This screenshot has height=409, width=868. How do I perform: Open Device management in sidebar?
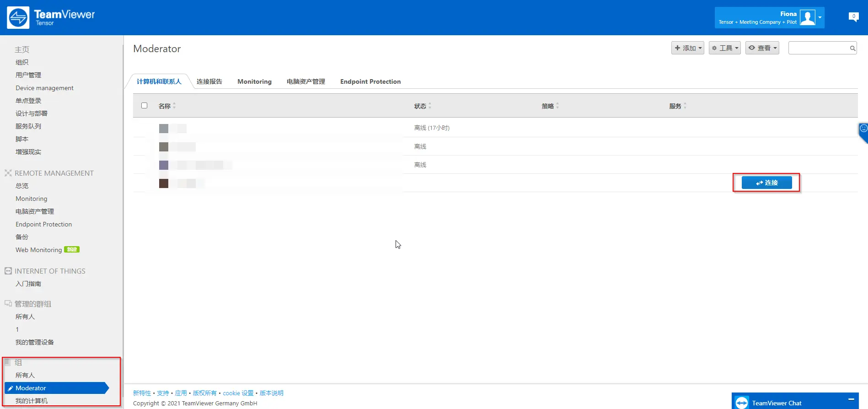pyautogui.click(x=44, y=88)
